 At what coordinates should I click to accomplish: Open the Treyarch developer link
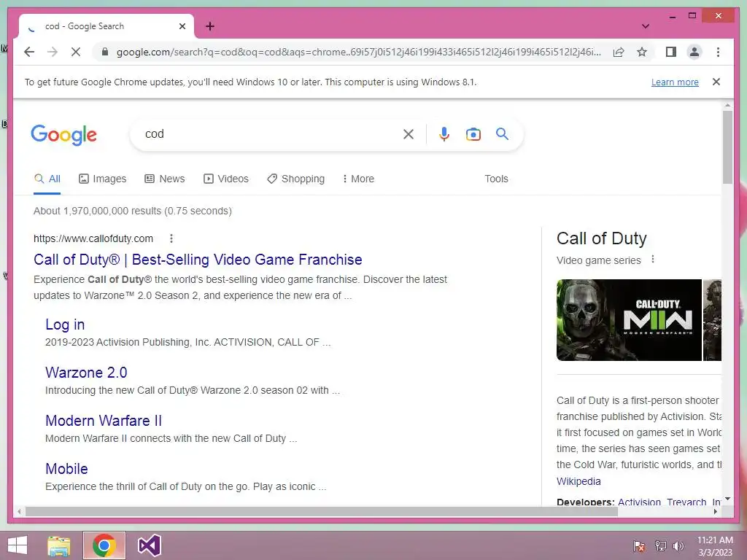coord(686,502)
